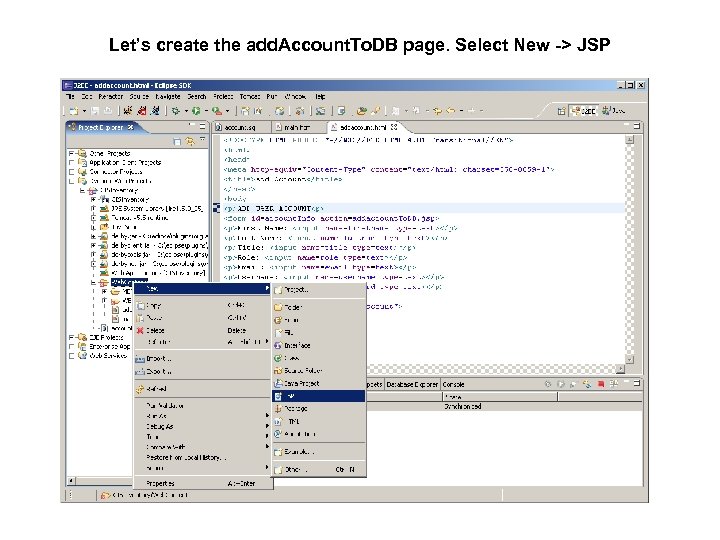Open dropdown arrow next to External Tools icon
The image size is (720, 540).
click(x=227, y=111)
